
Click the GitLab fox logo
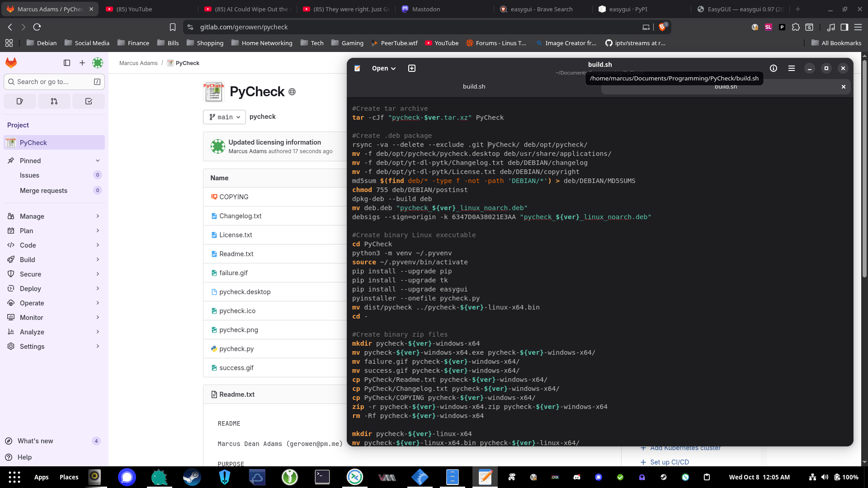(x=11, y=63)
